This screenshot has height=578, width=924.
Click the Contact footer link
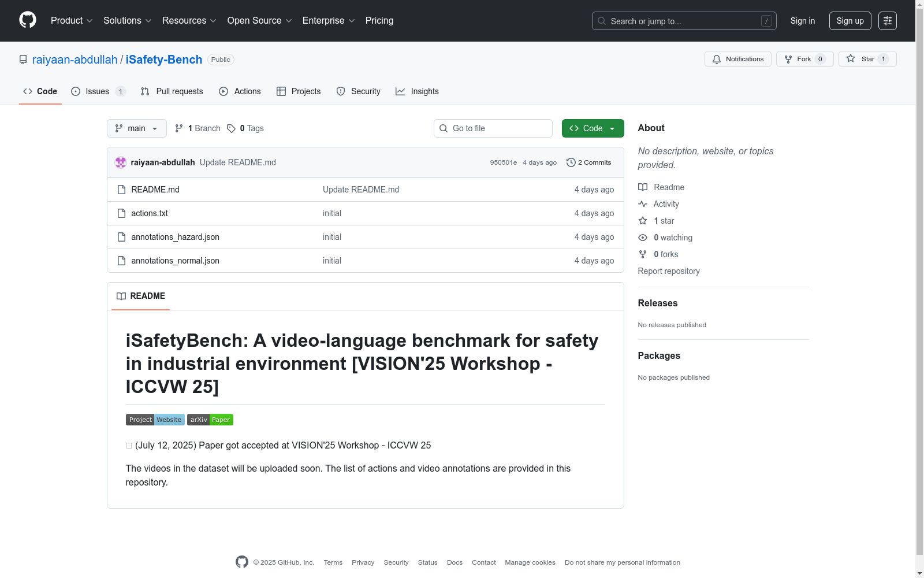[x=484, y=562]
